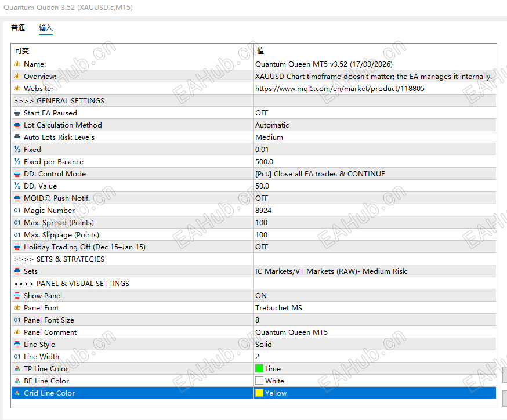The height and width of the screenshot is (420, 507).
Task: Select the 01 icon beside Panel Font Size
Action: coord(17,320)
